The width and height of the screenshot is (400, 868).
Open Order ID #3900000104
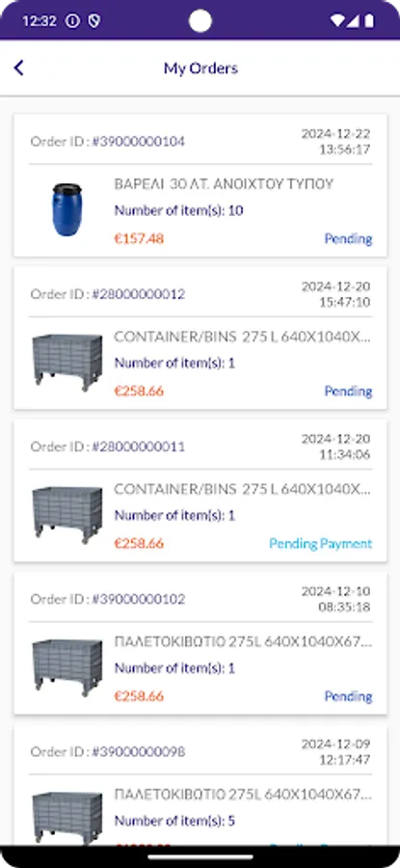[x=108, y=141]
